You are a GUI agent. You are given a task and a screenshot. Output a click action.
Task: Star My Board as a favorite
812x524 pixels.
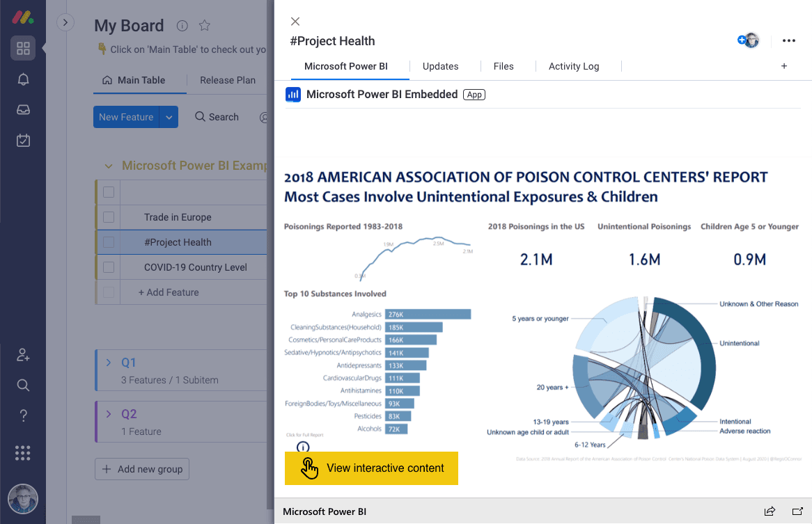coord(204,25)
